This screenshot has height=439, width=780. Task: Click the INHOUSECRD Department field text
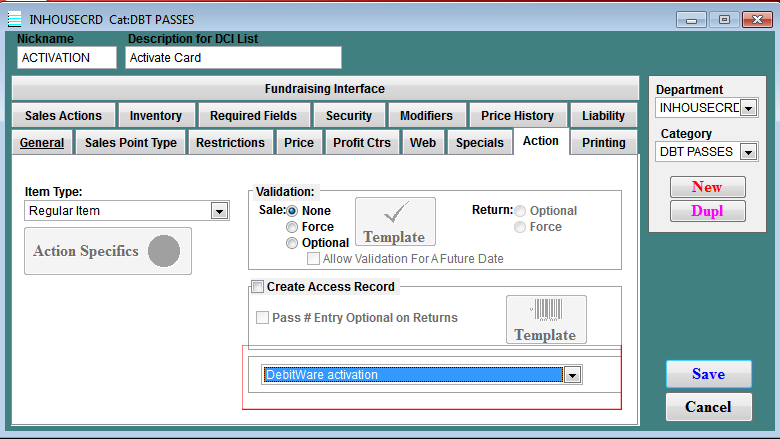pos(698,107)
